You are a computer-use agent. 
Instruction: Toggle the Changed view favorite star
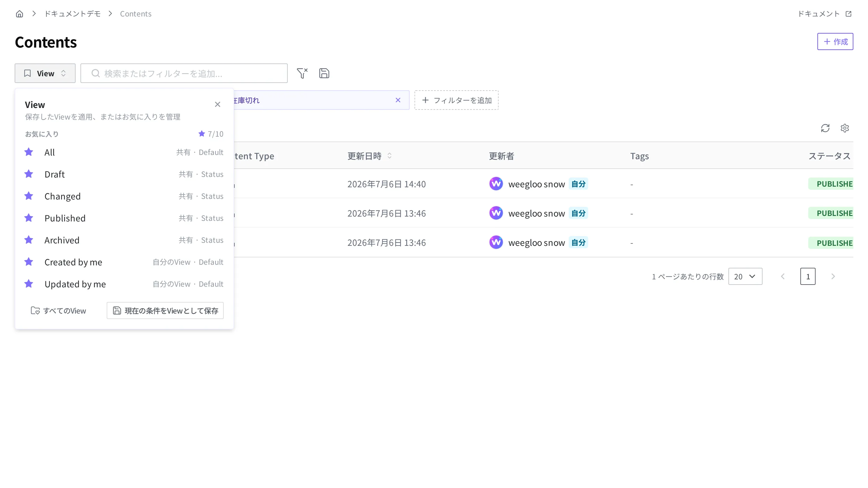point(29,196)
